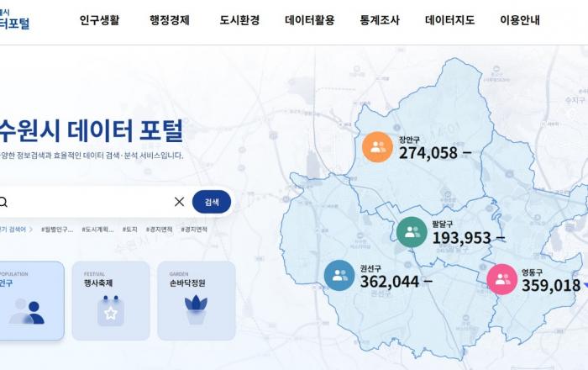This screenshot has height=370, width=588.
Task: Focus the search text input field
Action: pos(90,202)
